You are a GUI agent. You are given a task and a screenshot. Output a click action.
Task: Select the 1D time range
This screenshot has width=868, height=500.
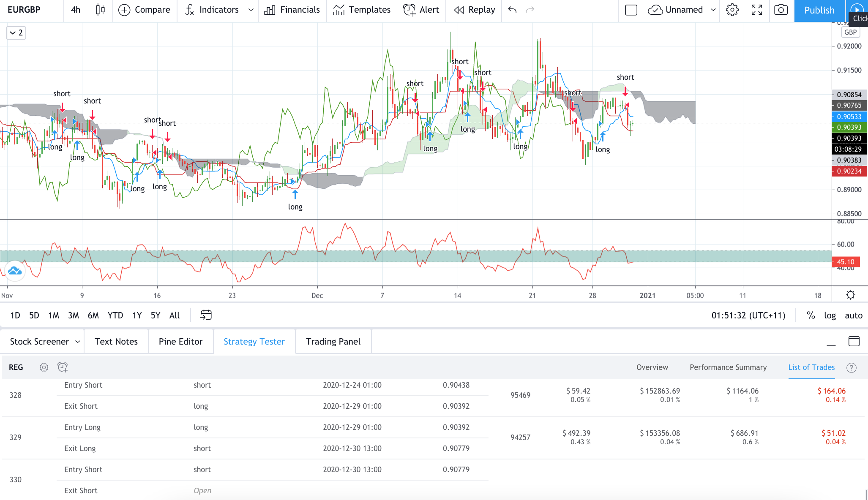pyautogui.click(x=15, y=315)
